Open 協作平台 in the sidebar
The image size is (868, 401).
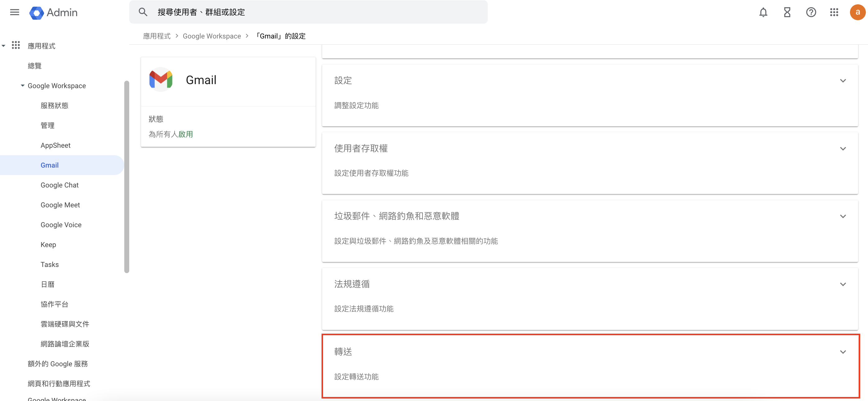coord(54,304)
